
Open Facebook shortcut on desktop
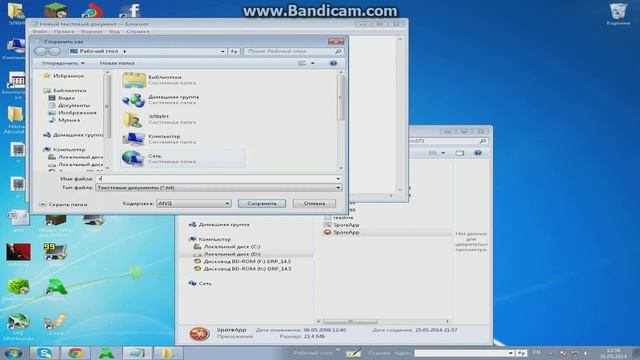pos(131,11)
